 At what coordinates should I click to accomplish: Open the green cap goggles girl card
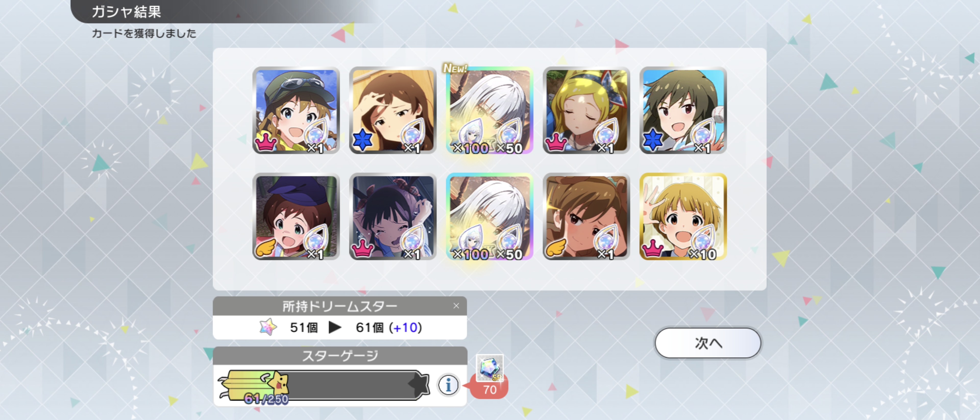[296, 110]
